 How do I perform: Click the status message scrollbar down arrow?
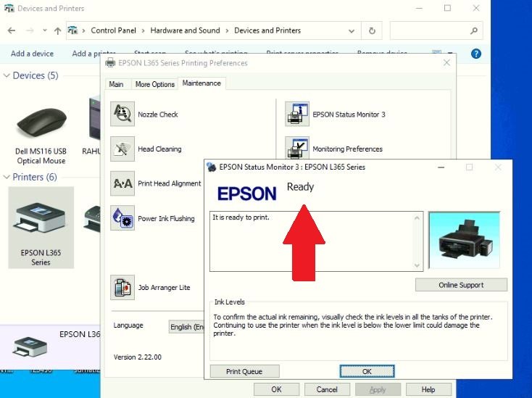tap(417, 265)
